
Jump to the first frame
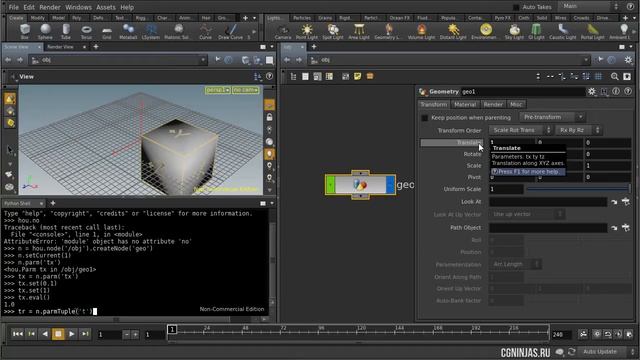(x=18, y=334)
